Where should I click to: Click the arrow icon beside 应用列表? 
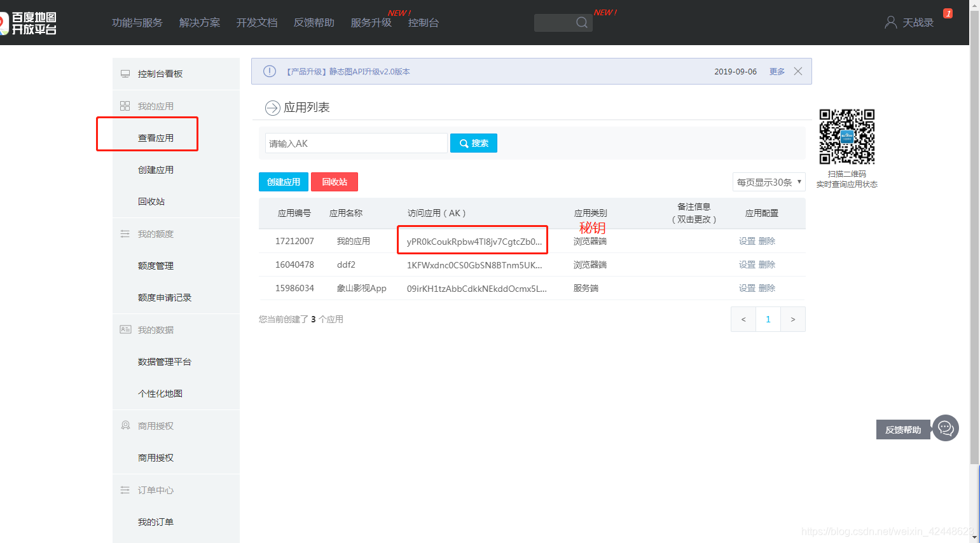[273, 108]
